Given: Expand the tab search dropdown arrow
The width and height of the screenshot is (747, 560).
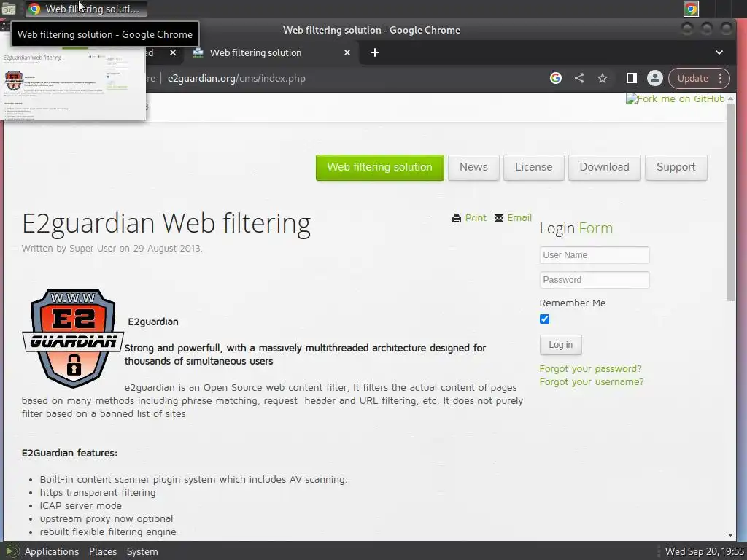Looking at the screenshot, I should 719,52.
